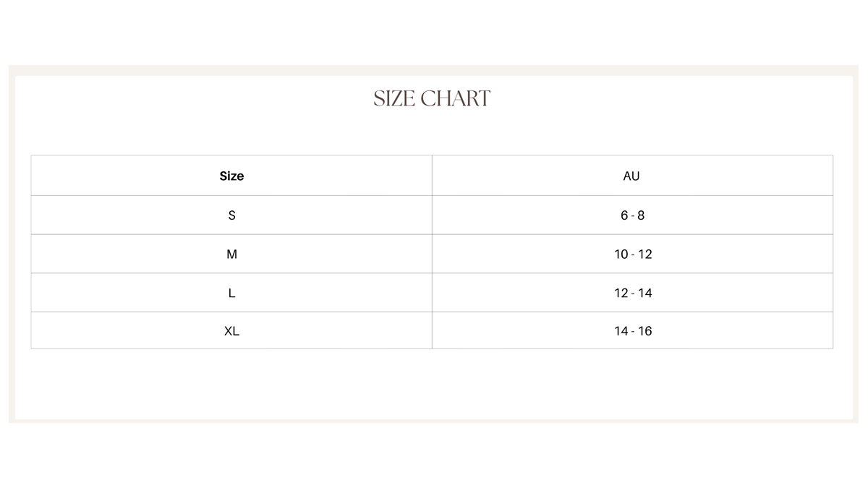Image resolution: width=868 pixels, height=488 pixels.
Task: Select the 12 - 14 AU value
Action: [633, 293]
